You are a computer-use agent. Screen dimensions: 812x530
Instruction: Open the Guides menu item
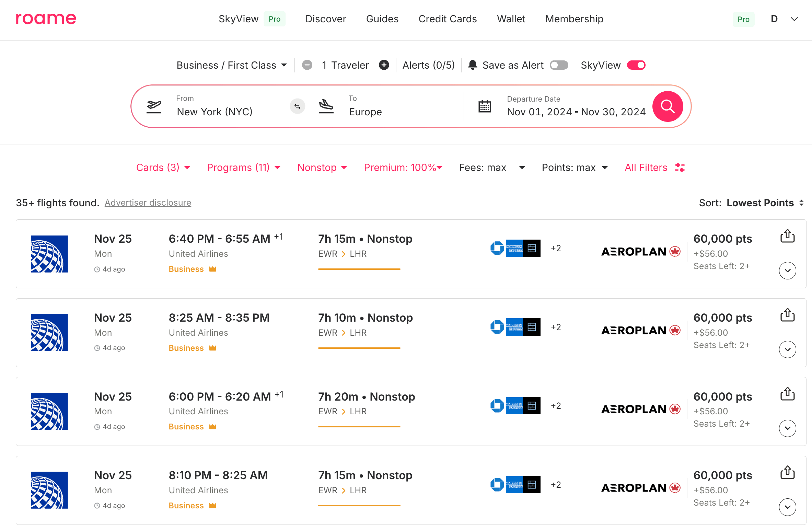click(382, 19)
